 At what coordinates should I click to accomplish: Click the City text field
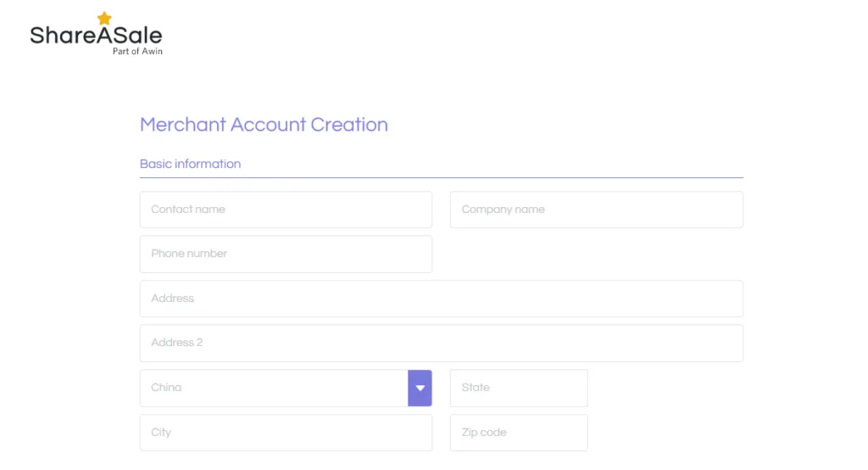tap(286, 433)
